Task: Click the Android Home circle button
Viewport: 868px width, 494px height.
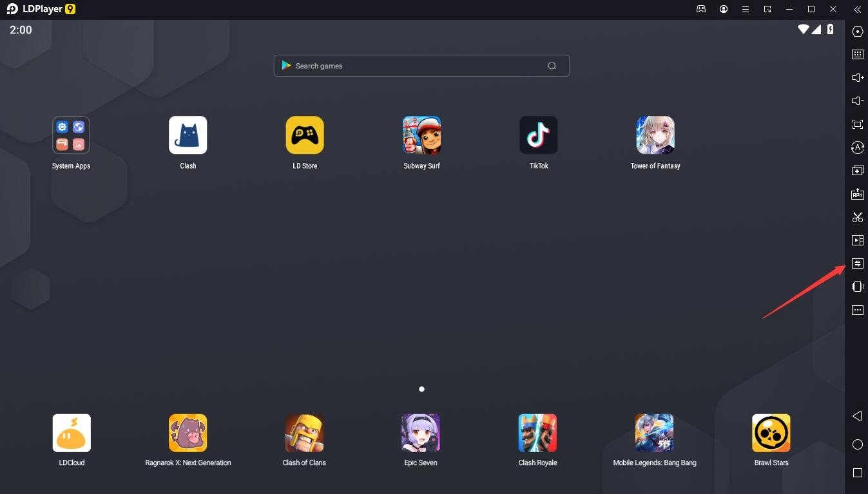Action: (x=858, y=444)
